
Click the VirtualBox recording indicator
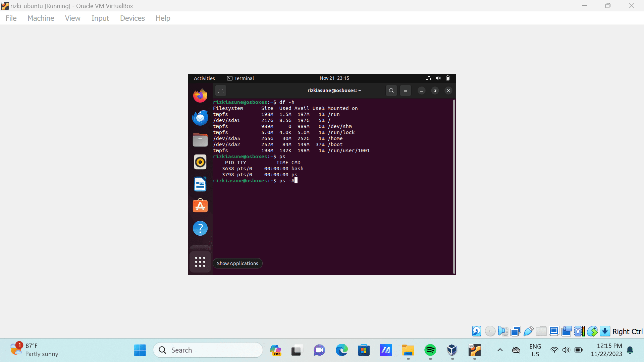tap(567, 331)
